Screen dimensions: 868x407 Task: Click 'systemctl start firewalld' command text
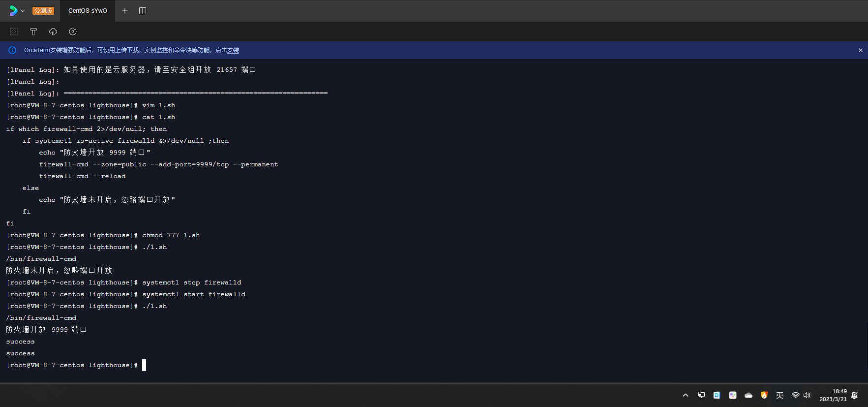point(194,294)
